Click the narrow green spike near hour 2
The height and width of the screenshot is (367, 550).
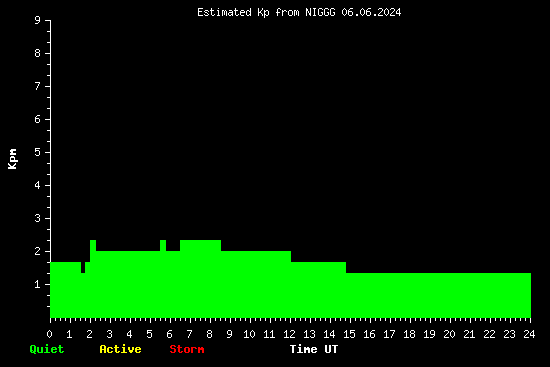tap(93, 246)
